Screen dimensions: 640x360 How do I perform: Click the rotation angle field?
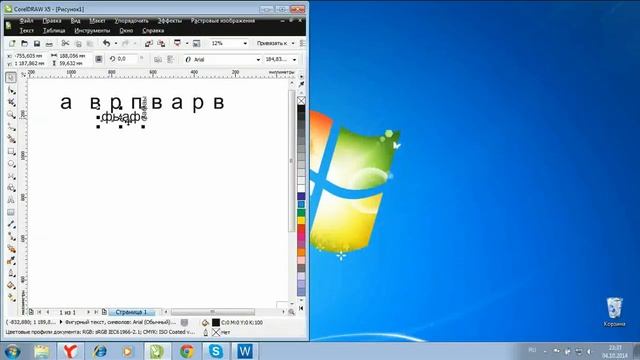pyautogui.click(x=127, y=59)
